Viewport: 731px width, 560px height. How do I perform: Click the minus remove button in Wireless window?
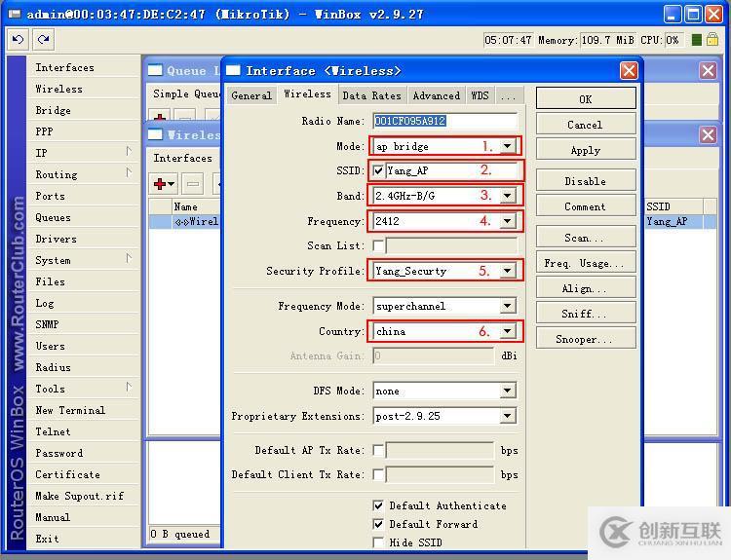coord(193,184)
